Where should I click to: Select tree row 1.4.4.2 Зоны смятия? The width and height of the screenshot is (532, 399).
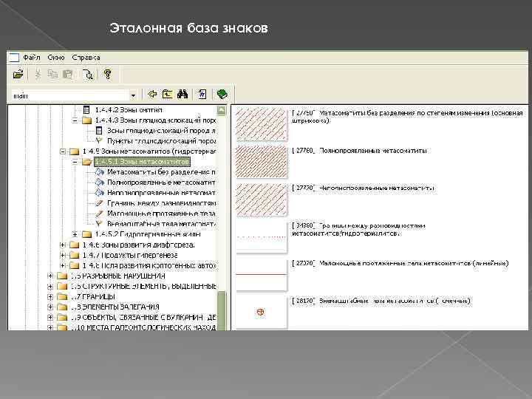click(129, 109)
